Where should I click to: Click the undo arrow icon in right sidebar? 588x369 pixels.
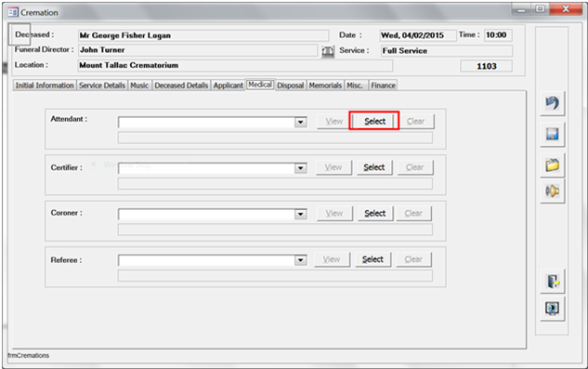(x=552, y=103)
